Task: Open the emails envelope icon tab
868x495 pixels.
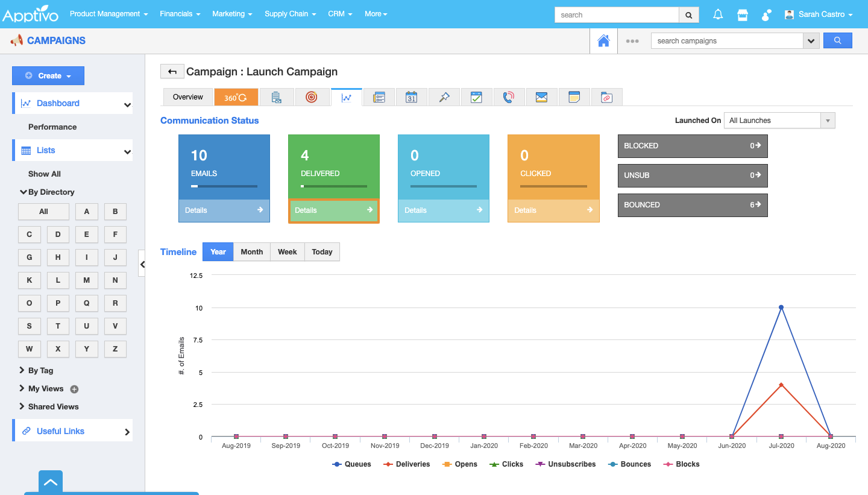Action: click(x=541, y=97)
